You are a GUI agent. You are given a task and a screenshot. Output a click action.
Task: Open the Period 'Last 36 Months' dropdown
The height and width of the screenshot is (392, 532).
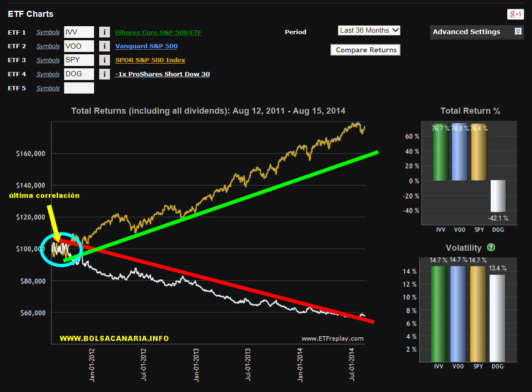(x=369, y=30)
